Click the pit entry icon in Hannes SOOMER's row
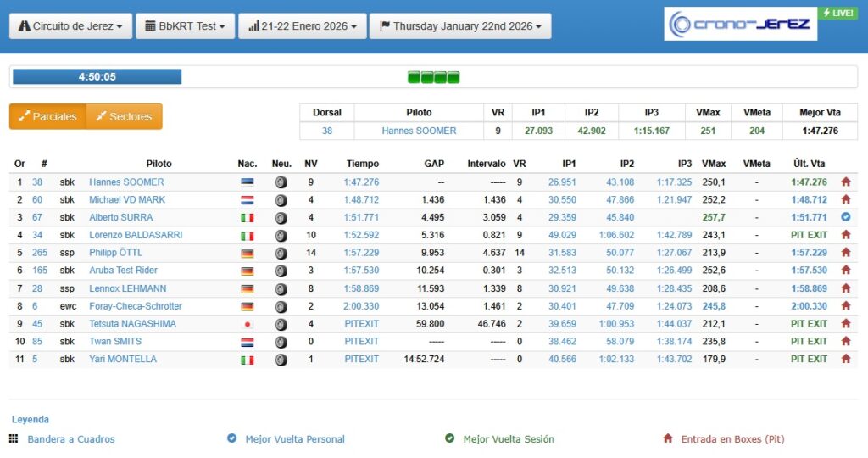868x458 pixels. [845, 182]
